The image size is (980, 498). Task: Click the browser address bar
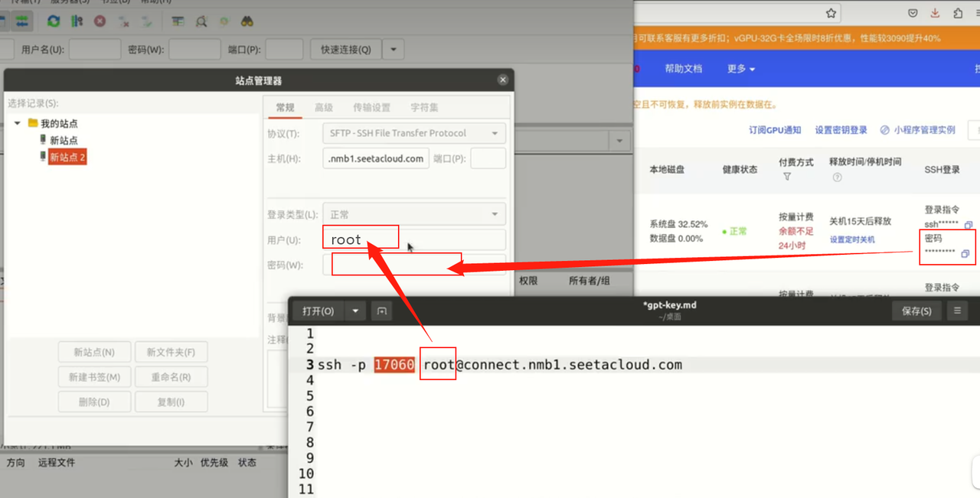pyautogui.click(x=738, y=13)
